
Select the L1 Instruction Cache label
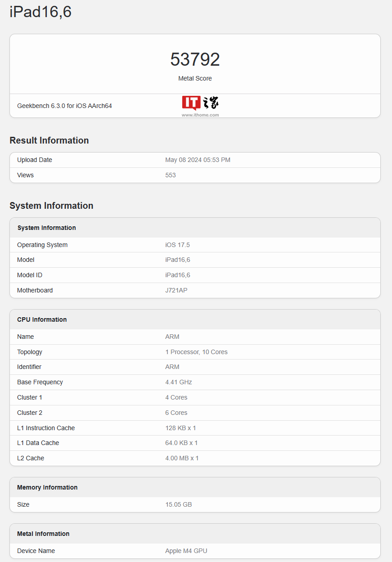(46, 428)
